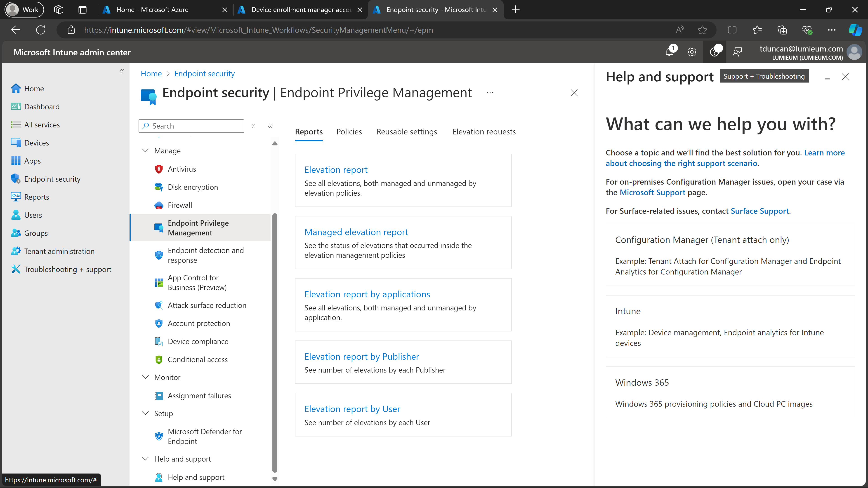The width and height of the screenshot is (868, 488).
Task: Collapse the Endpoint security resource menu
Action: point(270,126)
